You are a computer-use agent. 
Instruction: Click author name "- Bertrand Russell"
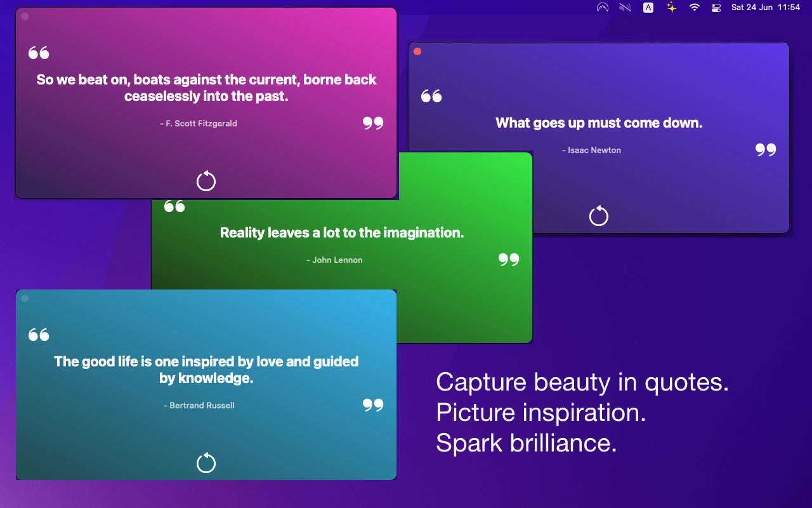coord(199,406)
